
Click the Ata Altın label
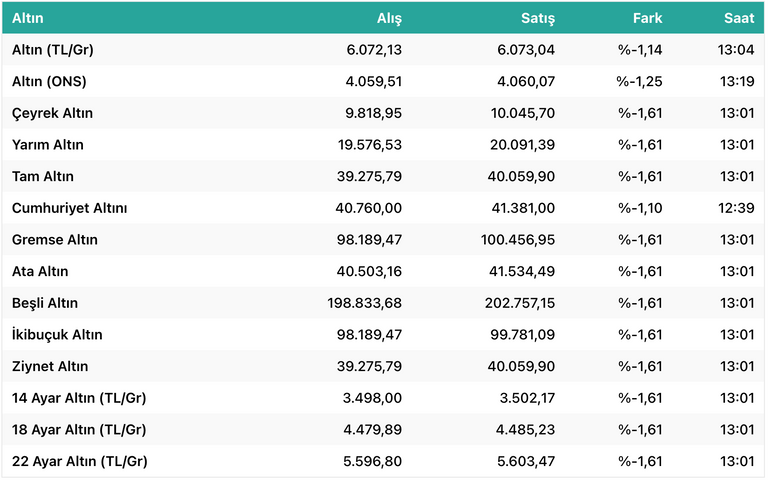40,271
